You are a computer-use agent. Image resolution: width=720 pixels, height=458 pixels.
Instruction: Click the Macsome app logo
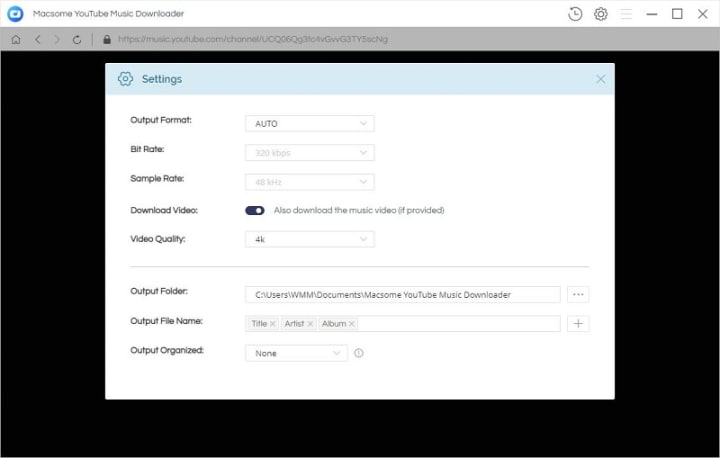coord(15,14)
